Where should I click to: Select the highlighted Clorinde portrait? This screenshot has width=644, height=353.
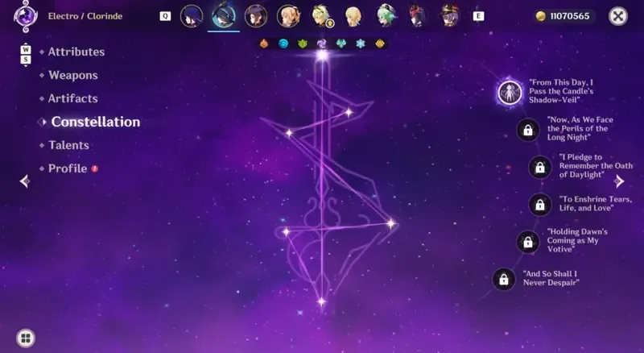(224, 15)
